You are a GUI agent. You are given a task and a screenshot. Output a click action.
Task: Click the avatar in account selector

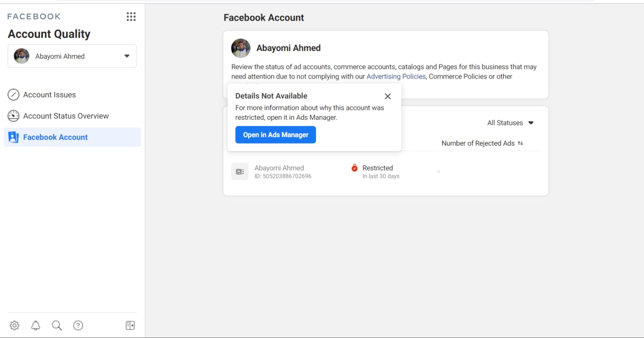(22, 56)
